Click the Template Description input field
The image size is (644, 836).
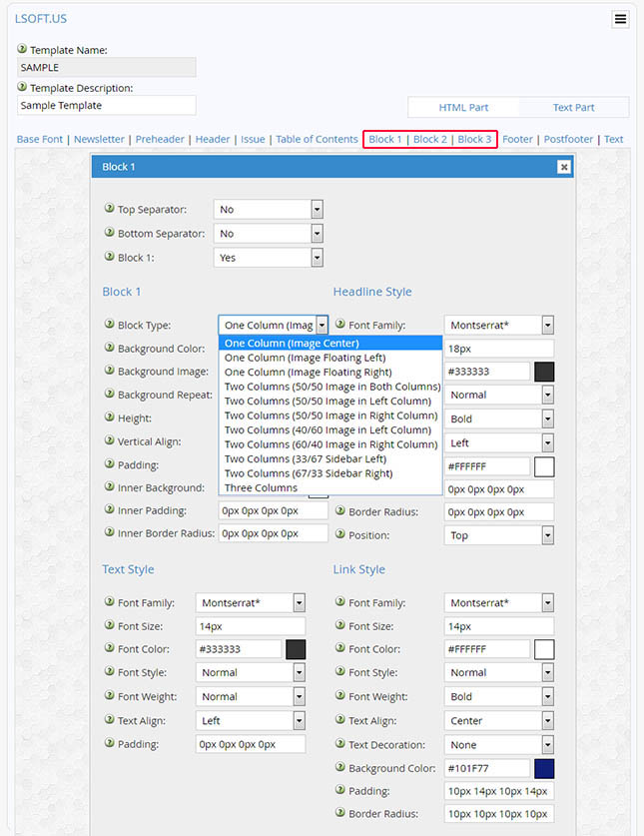click(107, 105)
